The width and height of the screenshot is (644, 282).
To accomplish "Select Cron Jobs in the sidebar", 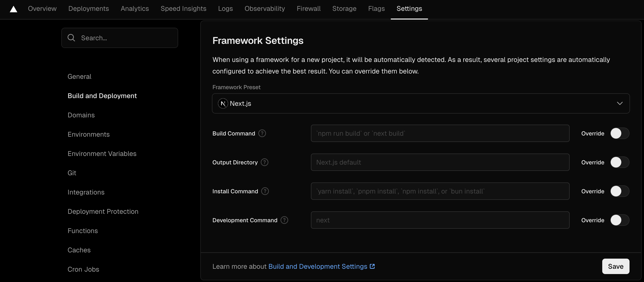I will [83, 269].
